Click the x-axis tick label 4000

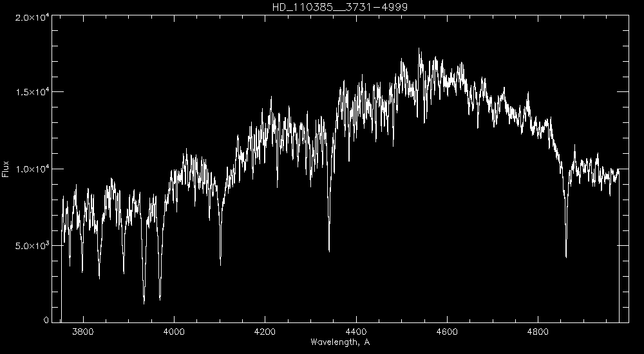click(174, 331)
